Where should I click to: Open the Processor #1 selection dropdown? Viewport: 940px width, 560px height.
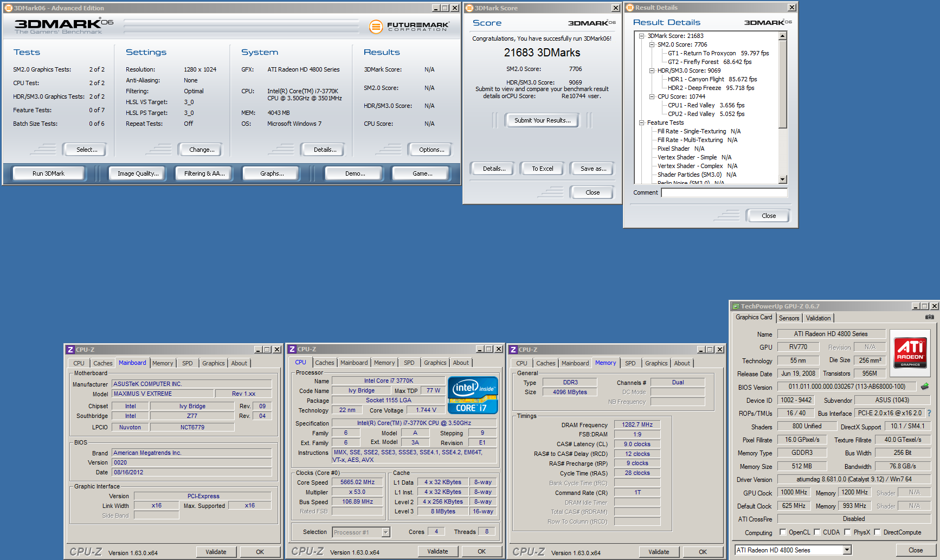point(385,532)
